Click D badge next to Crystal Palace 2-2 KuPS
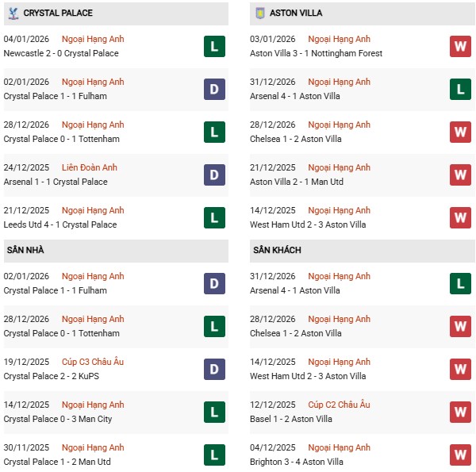The width and height of the screenshot is (476, 472). point(213,370)
